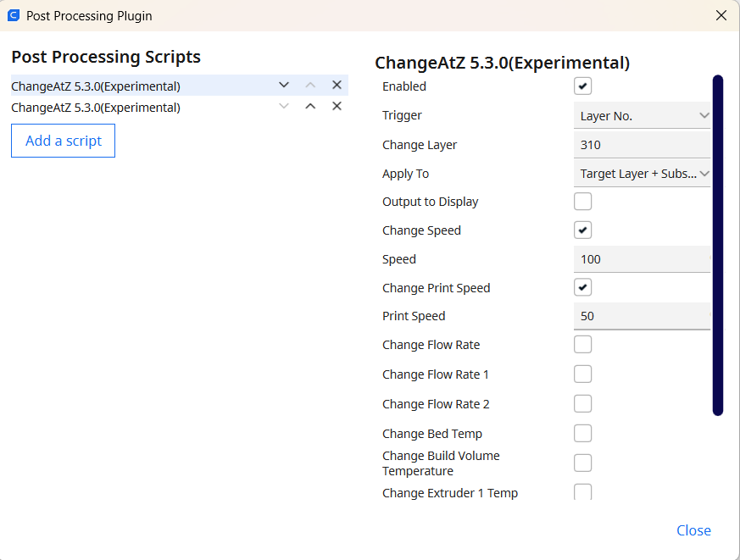Check Change Extruder 1 Temp
This screenshot has width=740, height=560.
[x=582, y=491]
